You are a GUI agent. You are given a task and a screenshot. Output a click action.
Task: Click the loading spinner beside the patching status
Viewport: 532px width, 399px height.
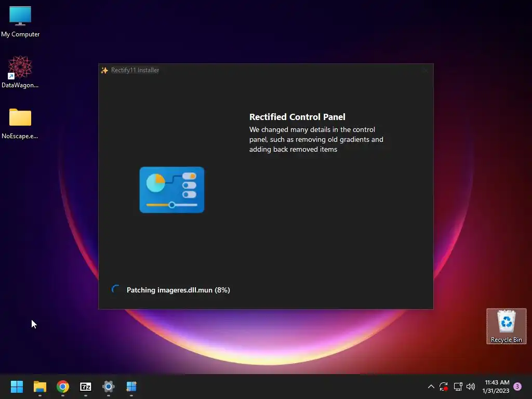tap(116, 289)
